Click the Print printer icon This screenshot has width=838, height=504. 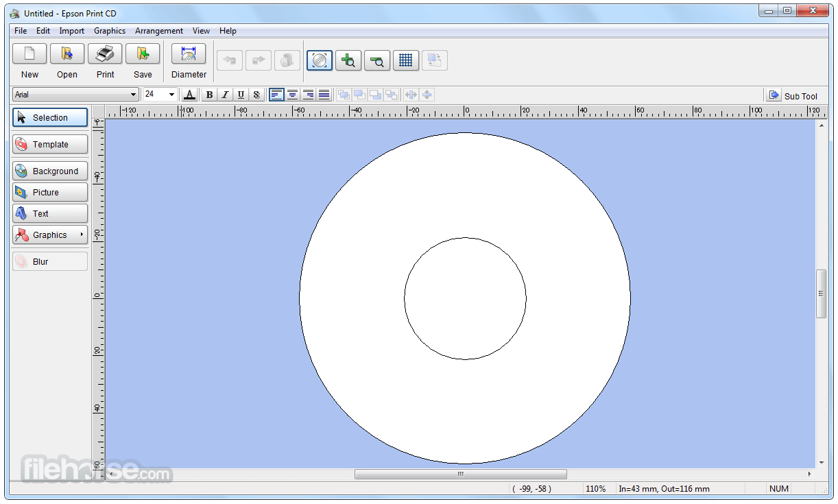tap(105, 54)
